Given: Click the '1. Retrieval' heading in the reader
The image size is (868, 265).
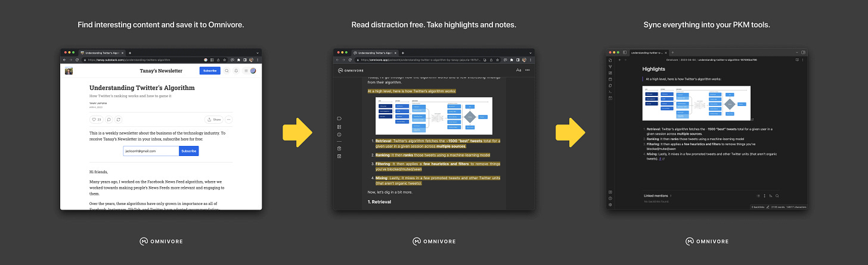Looking at the screenshot, I should 380,202.
